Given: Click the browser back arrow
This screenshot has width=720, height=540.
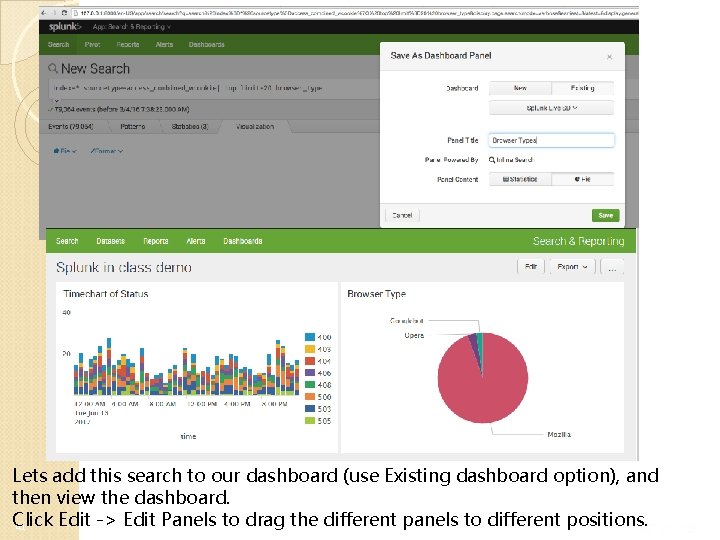Looking at the screenshot, I should 44,13.
